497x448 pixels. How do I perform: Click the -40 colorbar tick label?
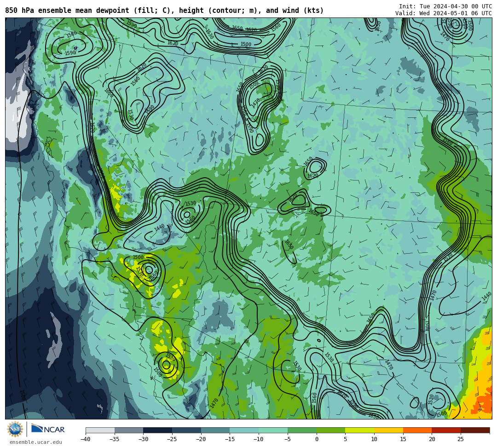86,439
